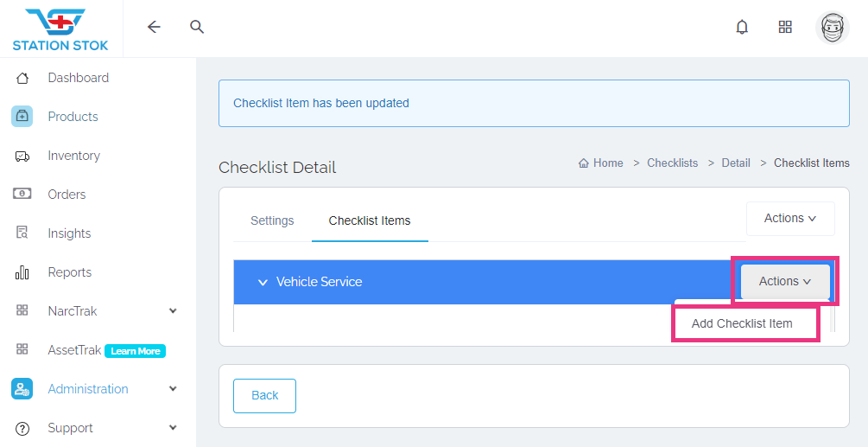Go to Inventory truck icon
868x447 pixels.
(22, 156)
